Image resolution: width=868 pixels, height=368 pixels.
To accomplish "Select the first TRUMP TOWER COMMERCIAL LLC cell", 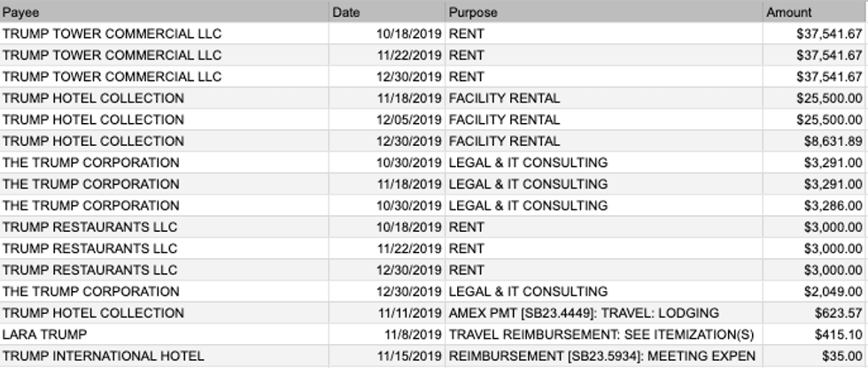I will (x=165, y=34).
